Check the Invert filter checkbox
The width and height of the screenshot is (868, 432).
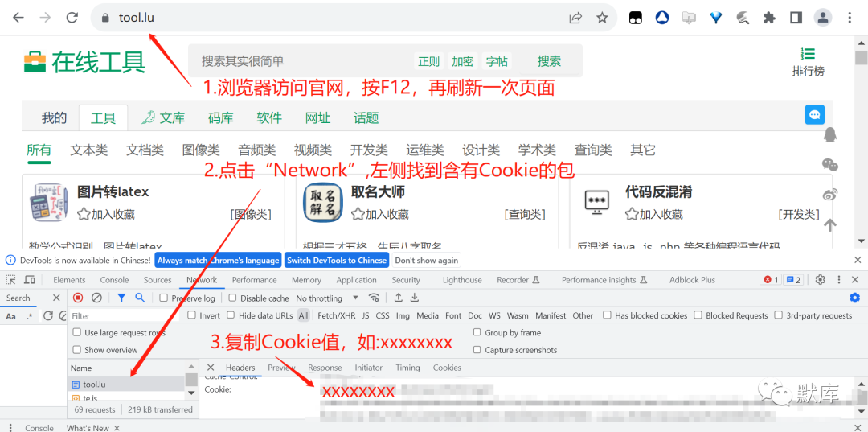coord(191,315)
